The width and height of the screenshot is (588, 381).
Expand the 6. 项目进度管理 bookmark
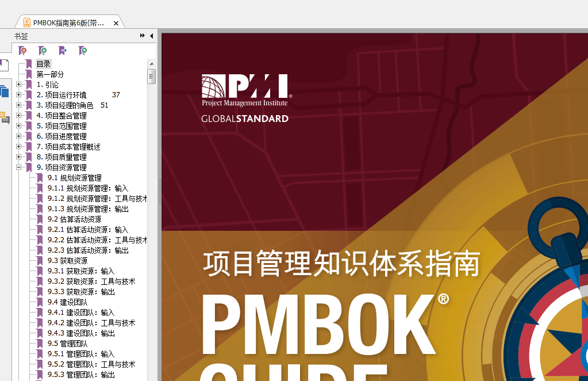coord(19,136)
